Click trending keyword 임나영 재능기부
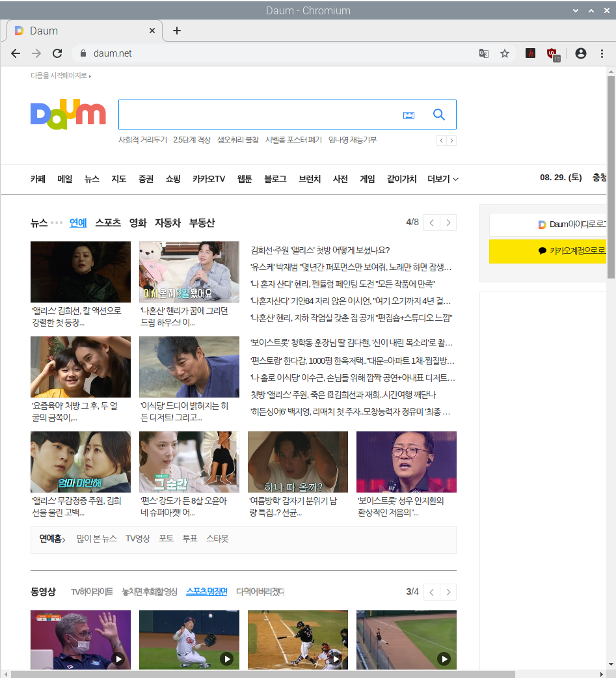The image size is (616, 678). pos(353,140)
